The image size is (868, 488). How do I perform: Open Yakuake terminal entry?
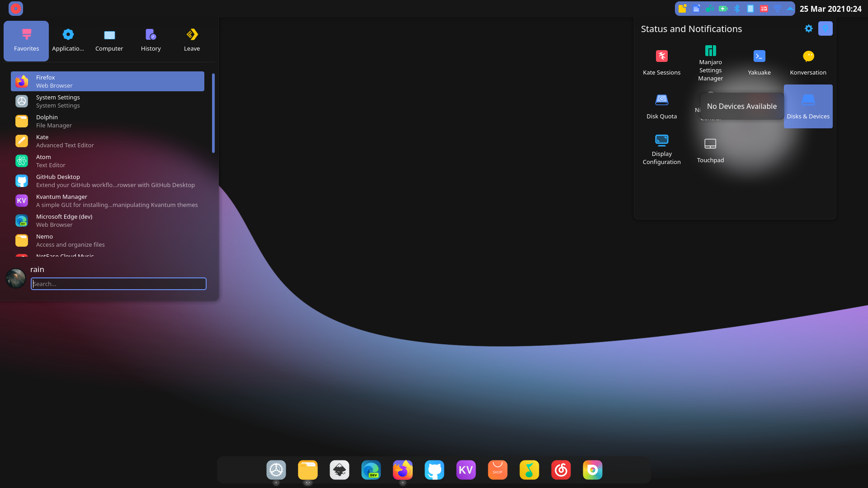[759, 62]
